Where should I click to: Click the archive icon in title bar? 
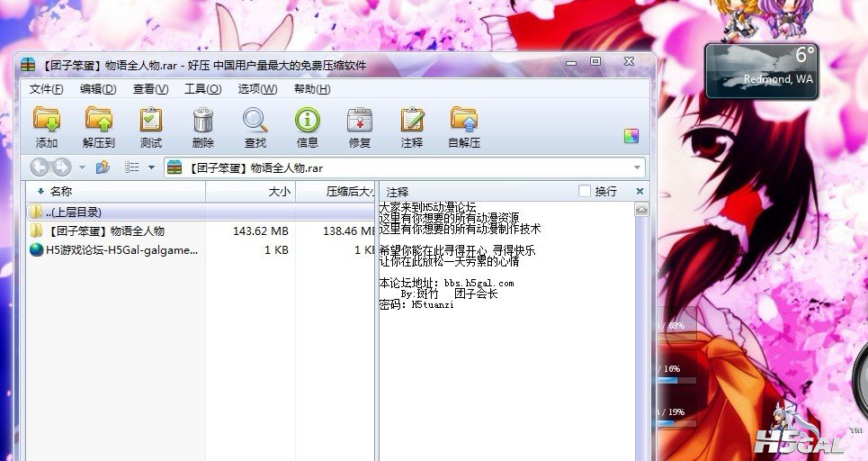tap(28, 66)
